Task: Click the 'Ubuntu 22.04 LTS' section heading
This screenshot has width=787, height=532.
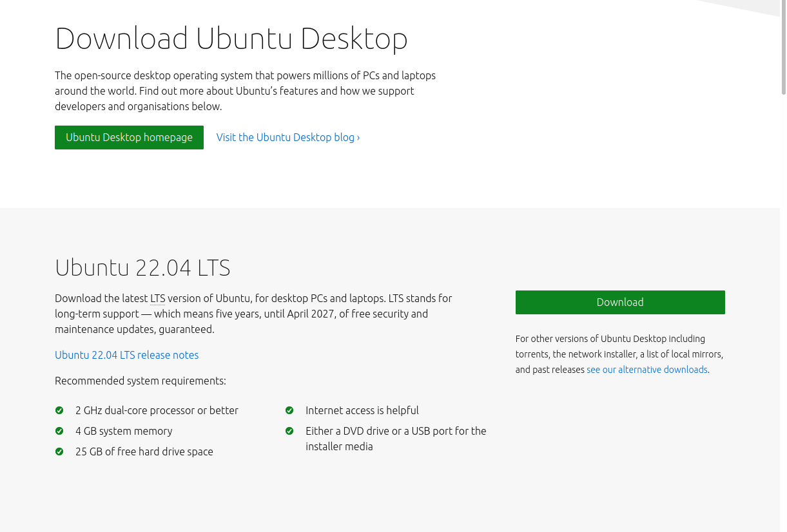Action: (x=142, y=267)
